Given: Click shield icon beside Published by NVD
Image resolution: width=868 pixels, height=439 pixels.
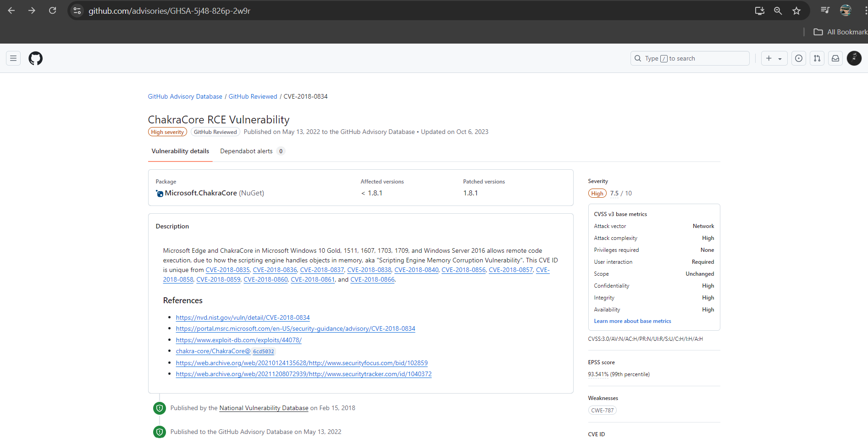Looking at the screenshot, I should click(160, 408).
